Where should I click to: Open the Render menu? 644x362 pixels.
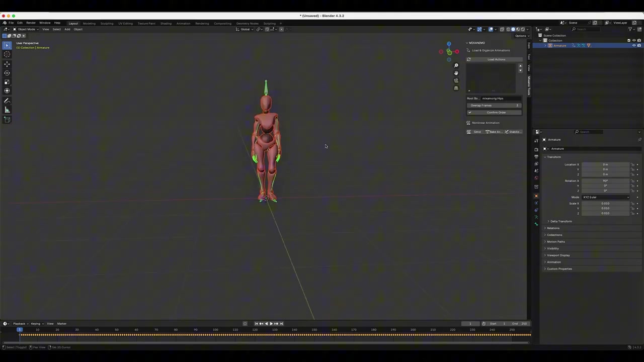coord(31,23)
